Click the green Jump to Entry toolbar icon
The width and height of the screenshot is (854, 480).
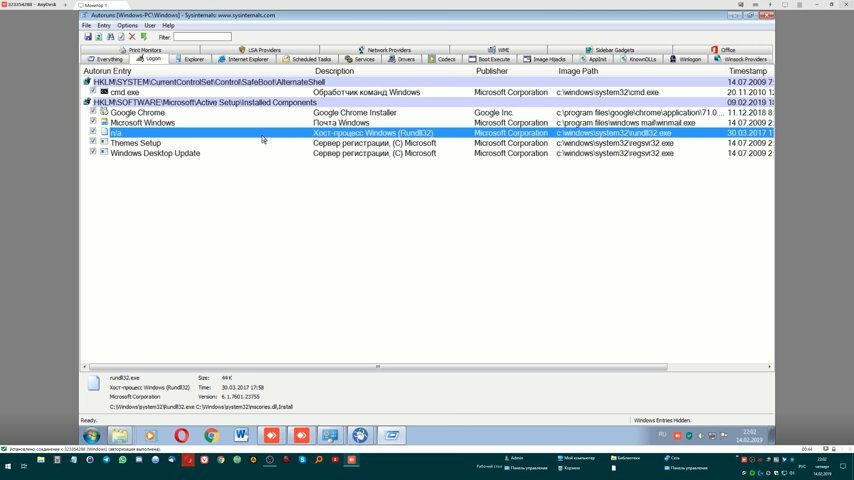coord(144,37)
